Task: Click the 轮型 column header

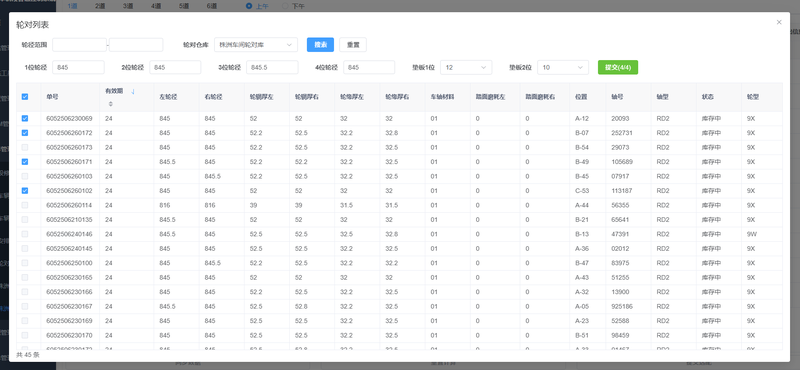Action: tap(753, 96)
